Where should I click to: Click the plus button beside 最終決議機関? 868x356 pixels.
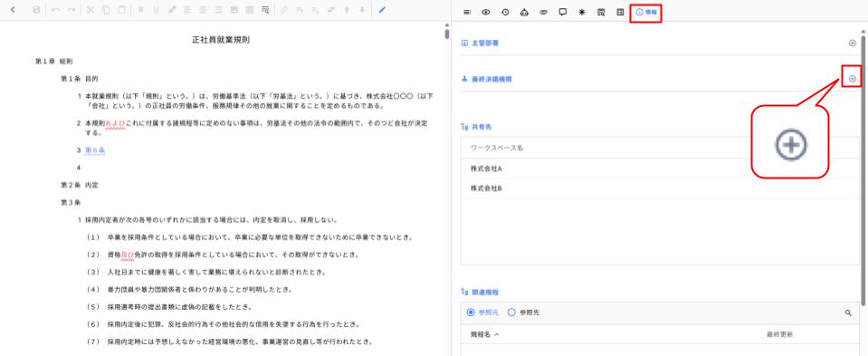853,79
